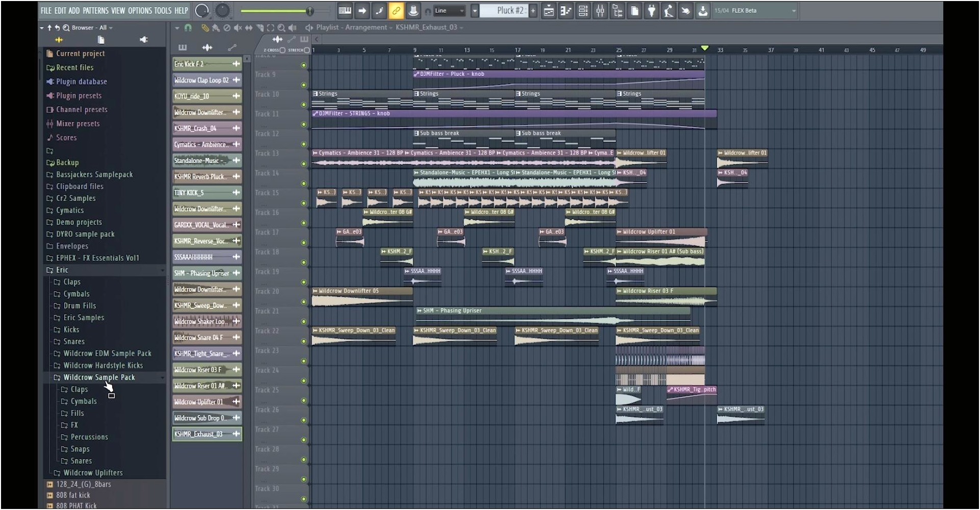This screenshot has width=980, height=510.
Task: Open the VIEW menu
Action: coord(118,11)
